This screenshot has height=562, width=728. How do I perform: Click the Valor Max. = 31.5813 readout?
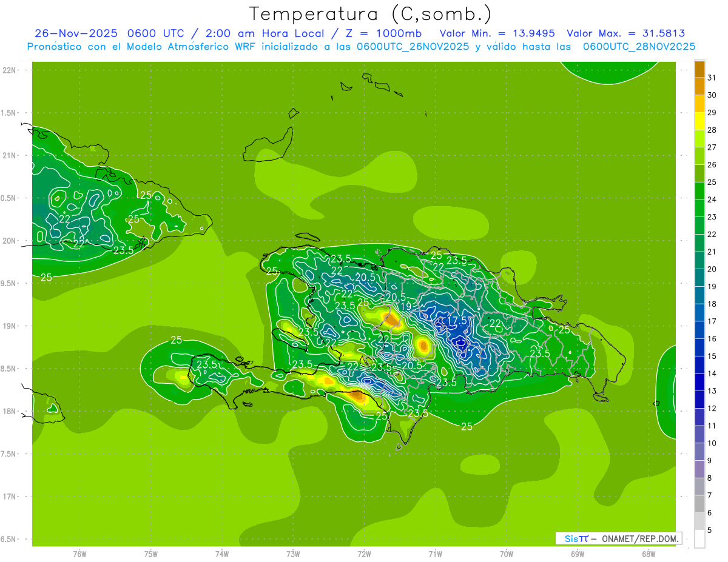pos(625,33)
